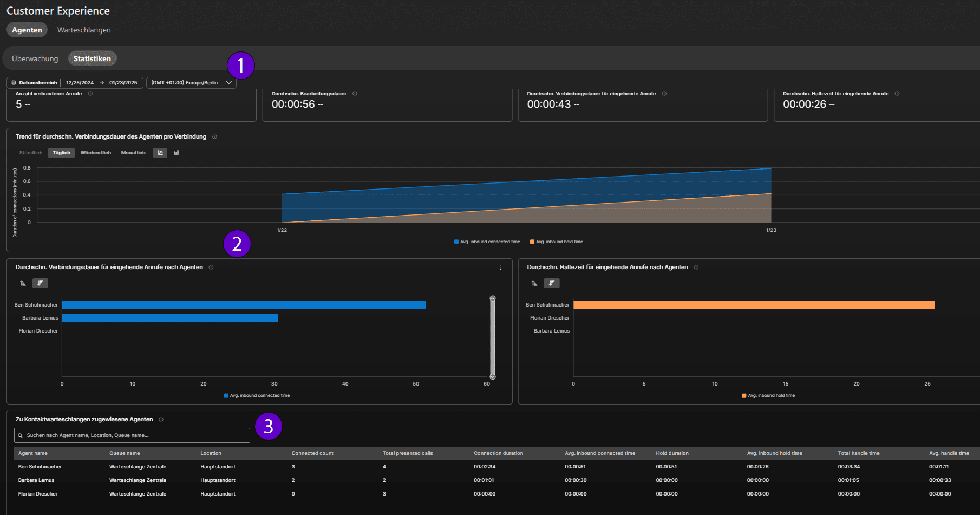980x515 pixels.
Task: Click info icon beside Verbindungsdauer für eingehende Anrufe card
Action: tap(664, 94)
